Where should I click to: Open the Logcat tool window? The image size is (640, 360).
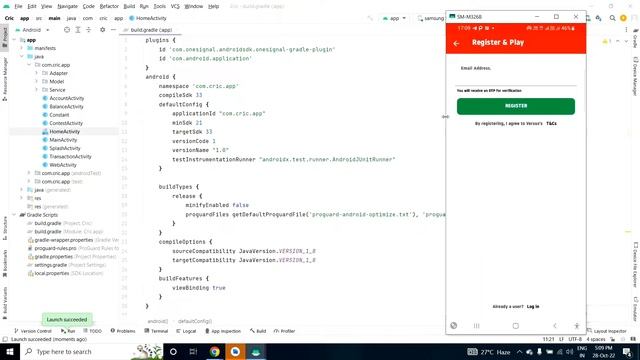186,331
